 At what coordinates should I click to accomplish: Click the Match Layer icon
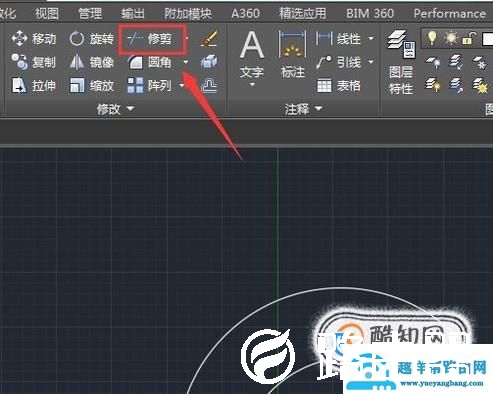456,85
